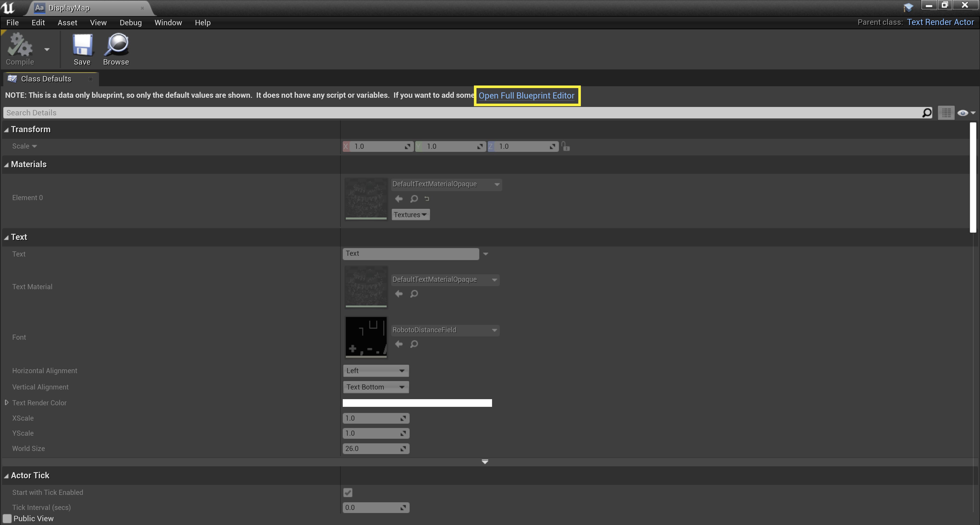Click the Text Render Actor parent class link
The image size is (980, 525).
940,22
